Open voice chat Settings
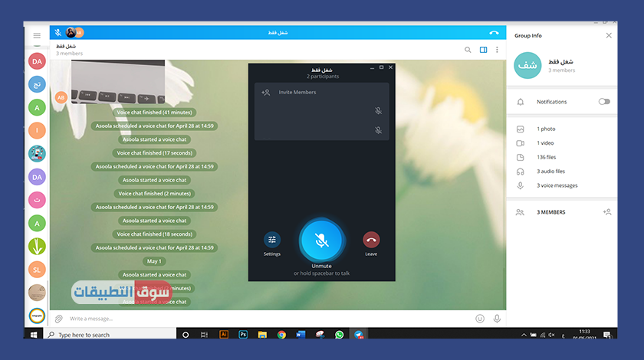The image size is (644, 360). tap(272, 240)
